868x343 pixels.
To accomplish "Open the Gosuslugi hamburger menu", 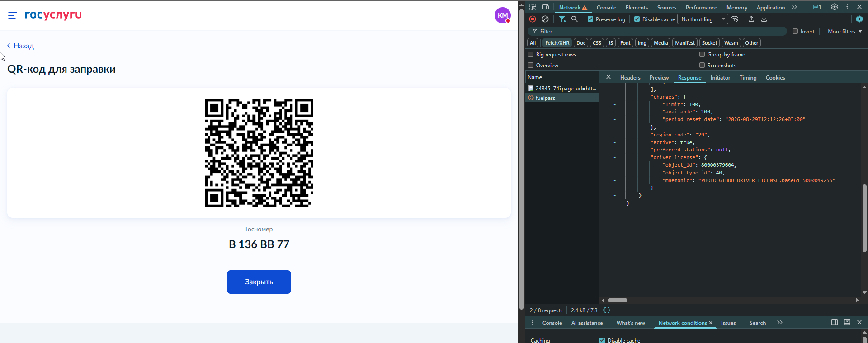I will (12, 15).
